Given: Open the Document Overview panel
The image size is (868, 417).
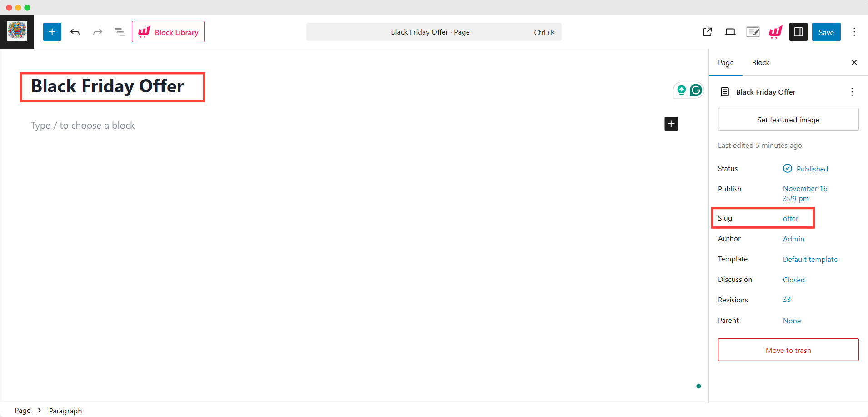Looking at the screenshot, I should click(120, 32).
